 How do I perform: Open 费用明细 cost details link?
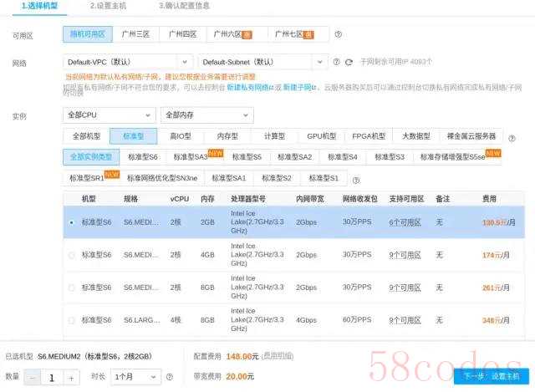pyautogui.click(x=278, y=357)
